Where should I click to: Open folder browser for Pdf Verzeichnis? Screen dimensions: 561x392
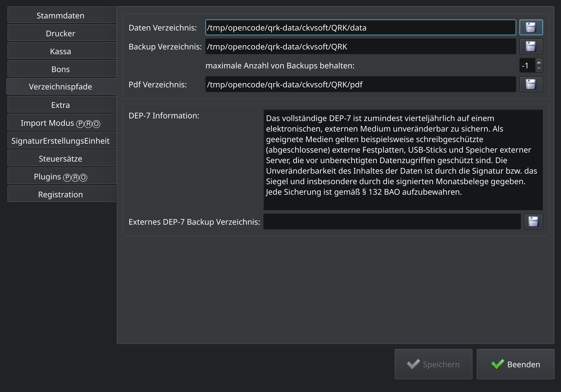tap(531, 84)
